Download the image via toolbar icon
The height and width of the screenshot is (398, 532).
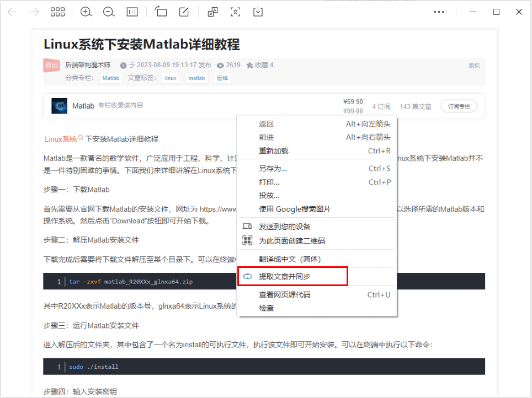[258, 12]
